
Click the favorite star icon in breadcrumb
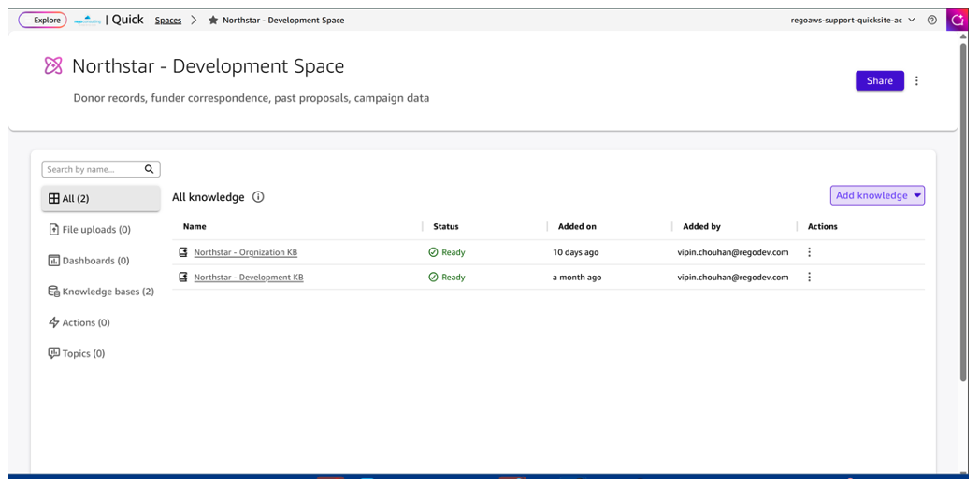tap(213, 20)
